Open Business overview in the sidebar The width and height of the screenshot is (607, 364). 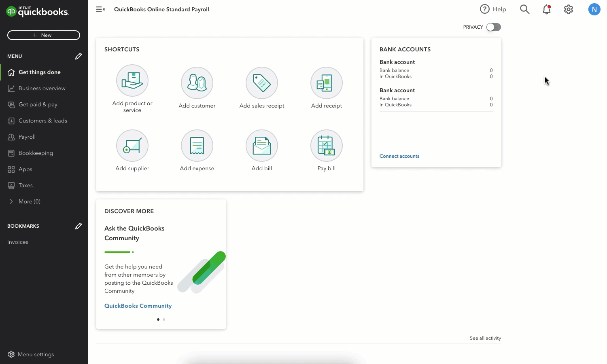pyautogui.click(x=44, y=88)
